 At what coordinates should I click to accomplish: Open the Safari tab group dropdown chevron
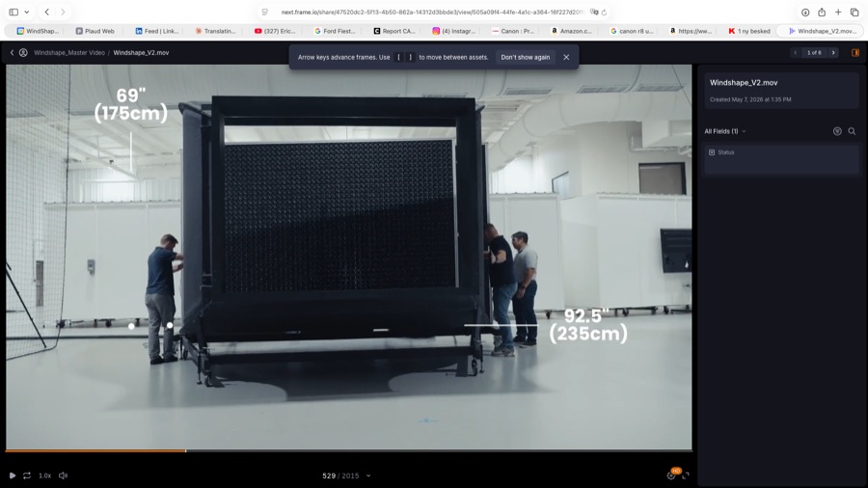click(x=27, y=12)
